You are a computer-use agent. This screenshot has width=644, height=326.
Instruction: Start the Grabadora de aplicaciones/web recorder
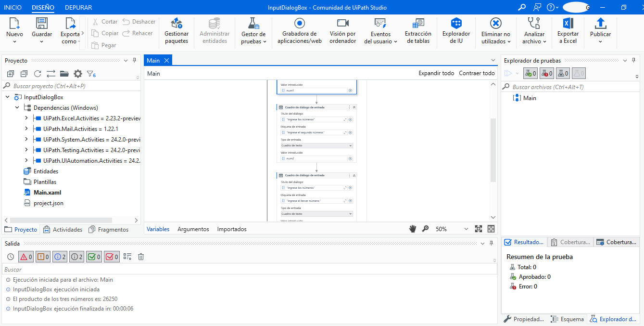pos(299,31)
